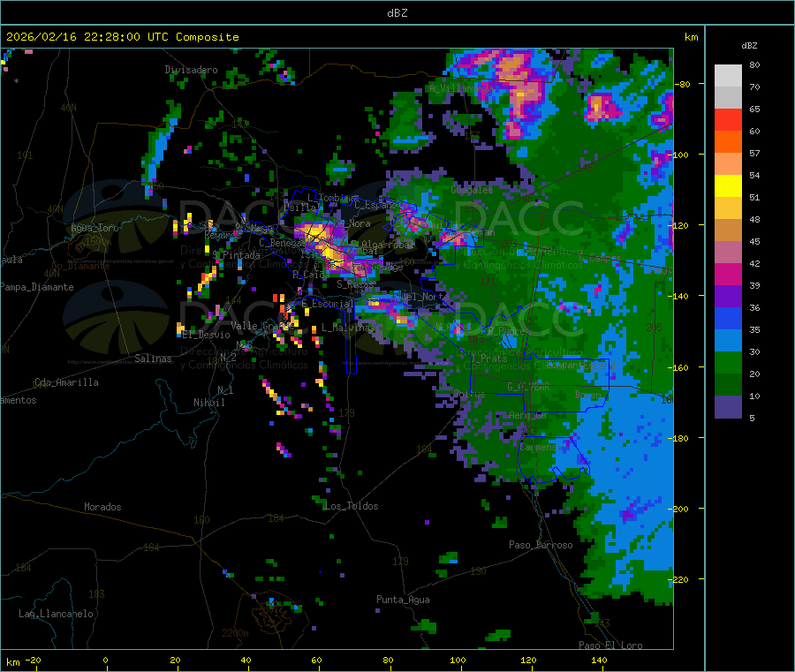Click the '45' value in the dBZ legend
Viewport: 795px width, 672px height.
tap(754, 241)
